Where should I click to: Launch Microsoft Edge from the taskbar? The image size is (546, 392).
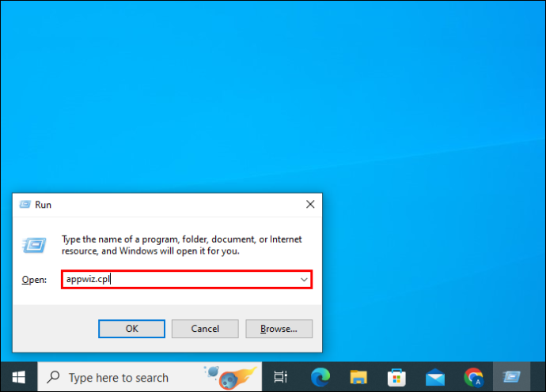[x=320, y=377]
